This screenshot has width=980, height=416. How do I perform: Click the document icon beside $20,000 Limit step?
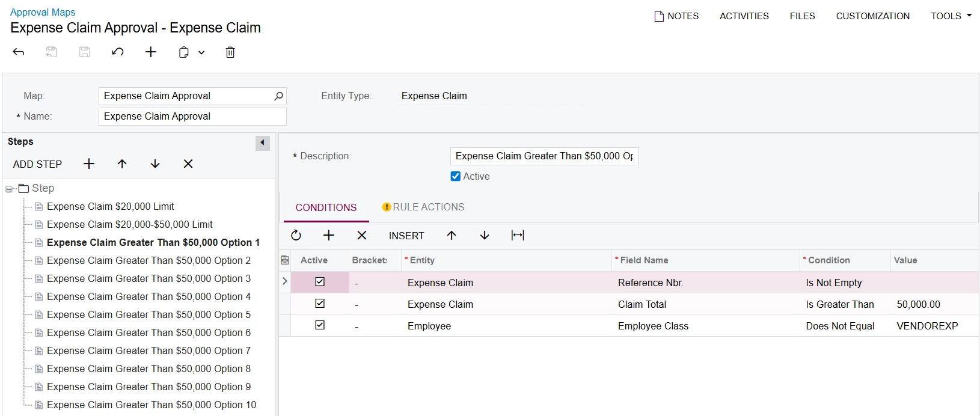39,206
